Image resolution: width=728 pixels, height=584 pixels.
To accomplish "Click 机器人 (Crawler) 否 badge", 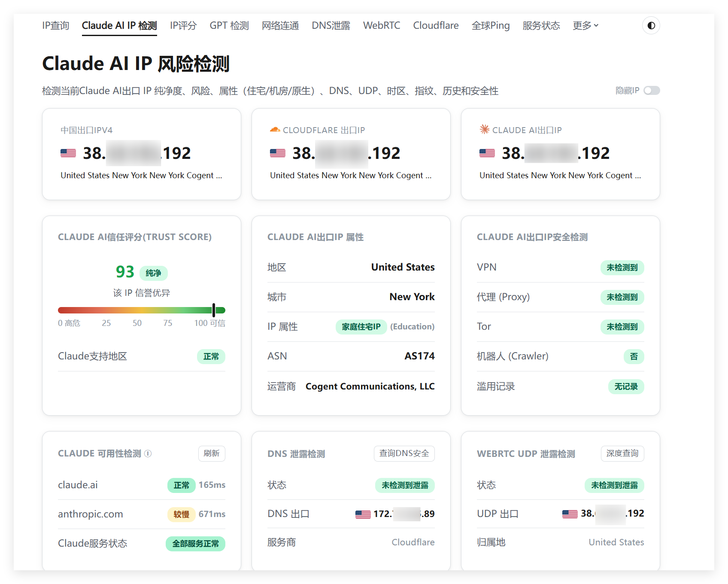I will 634,356.
